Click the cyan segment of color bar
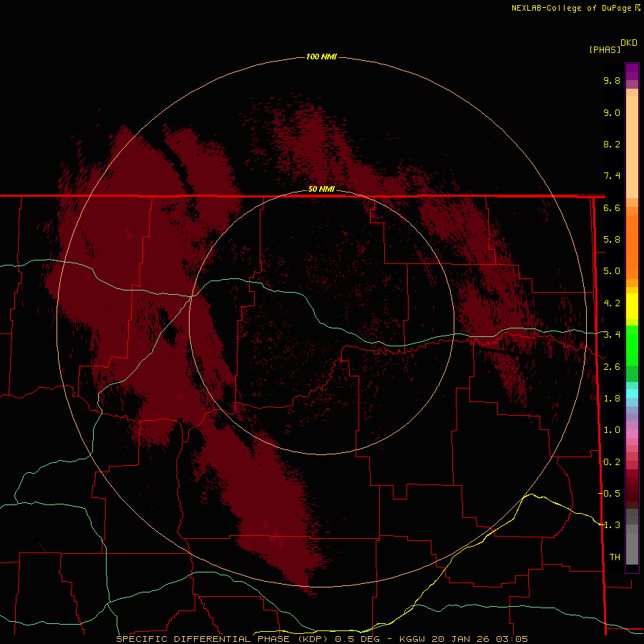Viewport: 644px width, 644px height. click(632, 394)
